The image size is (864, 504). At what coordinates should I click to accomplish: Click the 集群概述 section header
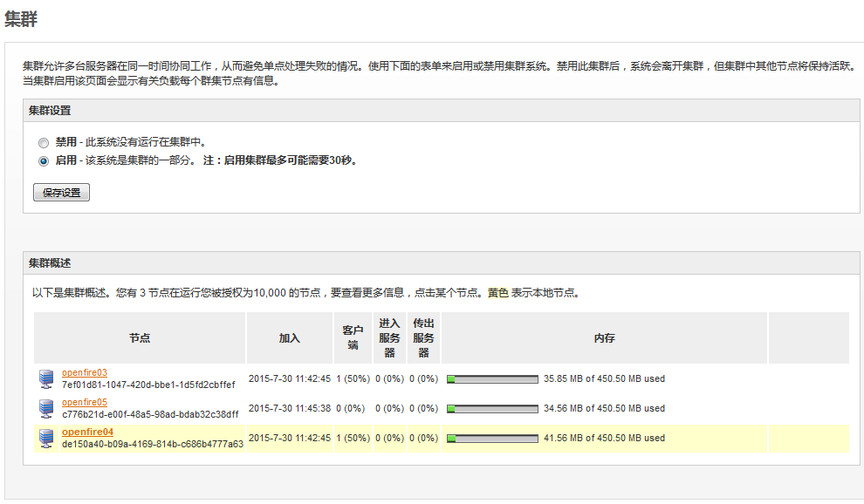tap(52, 262)
